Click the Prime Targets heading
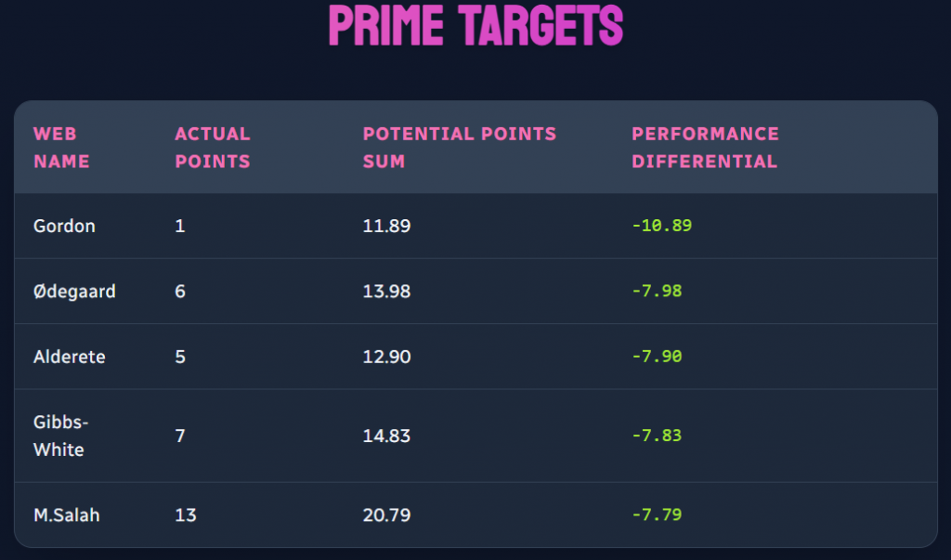 [475, 26]
